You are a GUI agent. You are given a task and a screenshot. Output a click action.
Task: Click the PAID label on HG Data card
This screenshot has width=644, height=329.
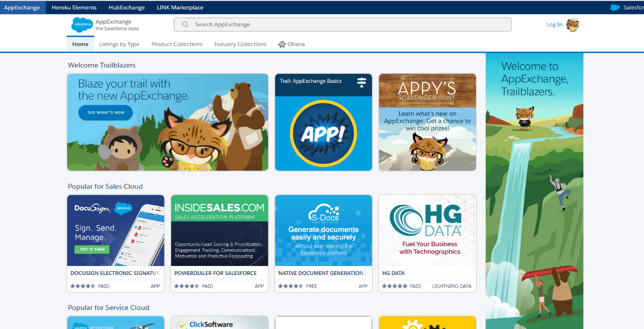(x=416, y=286)
